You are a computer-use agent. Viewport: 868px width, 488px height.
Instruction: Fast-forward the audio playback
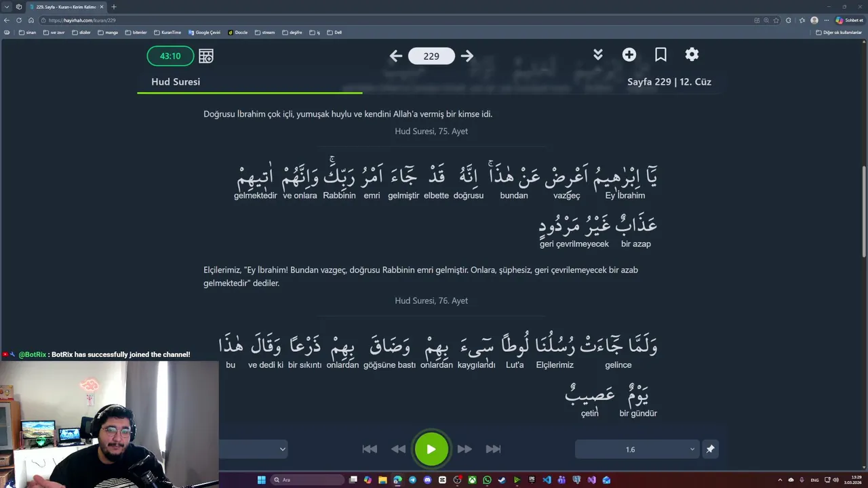click(x=465, y=449)
